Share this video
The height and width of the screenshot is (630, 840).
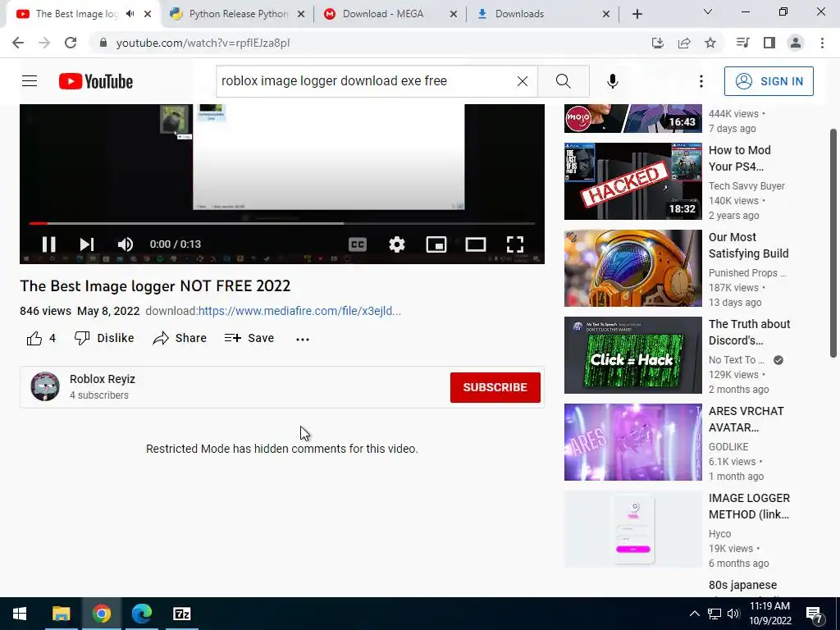(180, 338)
